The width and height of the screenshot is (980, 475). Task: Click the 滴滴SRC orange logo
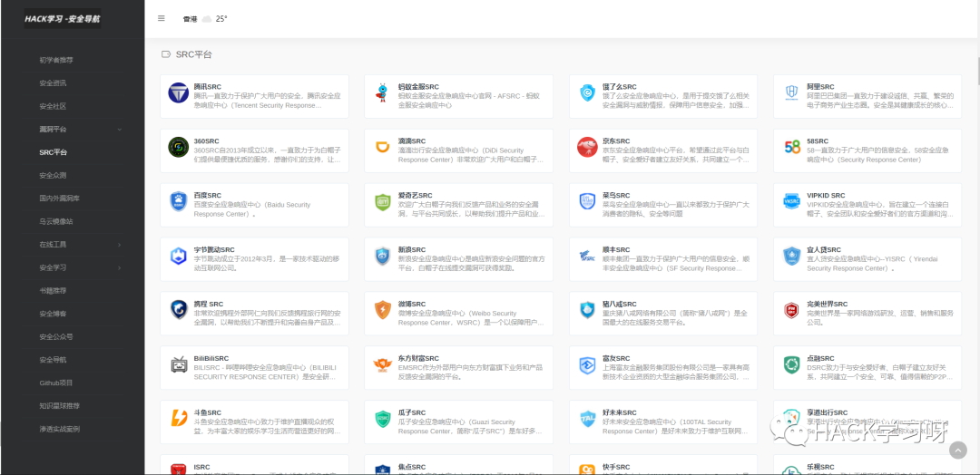tap(383, 148)
